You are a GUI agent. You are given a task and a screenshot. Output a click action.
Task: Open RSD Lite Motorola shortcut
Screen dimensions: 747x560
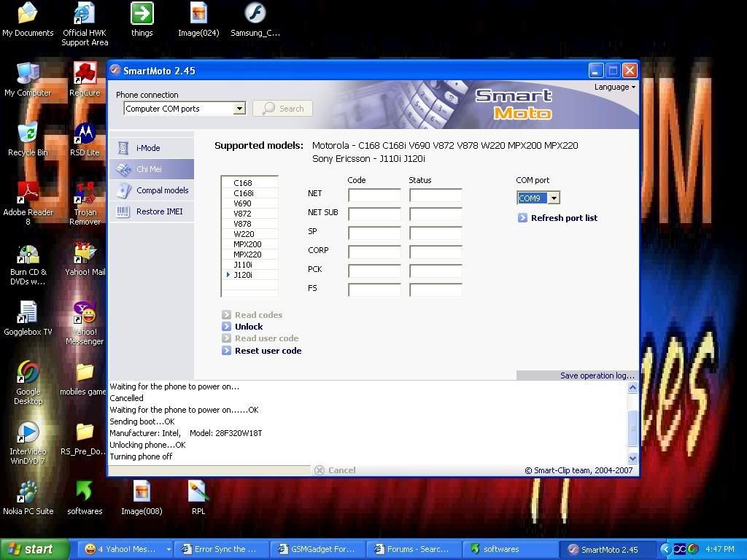click(x=85, y=139)
